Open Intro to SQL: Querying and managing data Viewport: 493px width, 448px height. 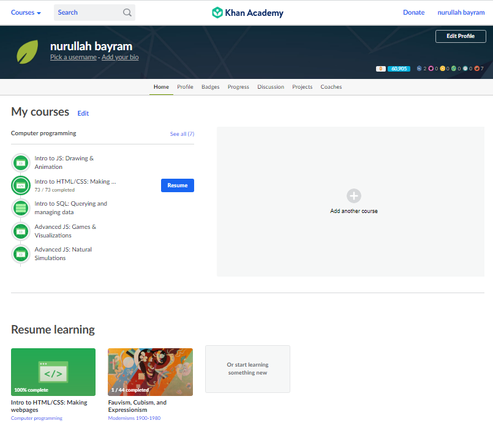click(71, 208)
